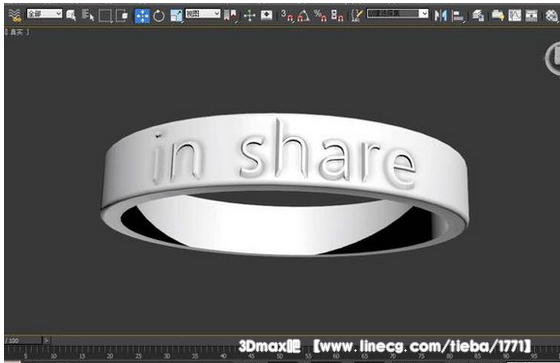Viewport: 560px width, 363px height.
Task: Click the viewport shading label 真实
Action: [17, 32]
